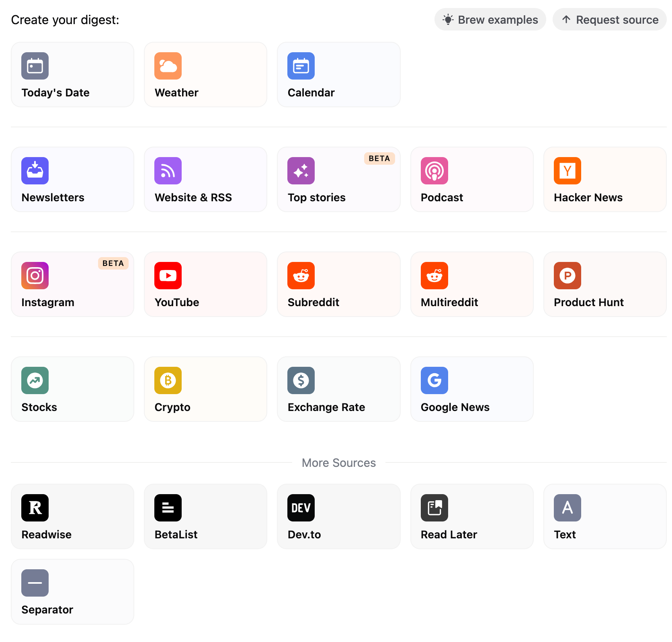The image size is (672, 642).
Task: Click the Newsletters inbox icon
Action: click(x=35, y=171)
